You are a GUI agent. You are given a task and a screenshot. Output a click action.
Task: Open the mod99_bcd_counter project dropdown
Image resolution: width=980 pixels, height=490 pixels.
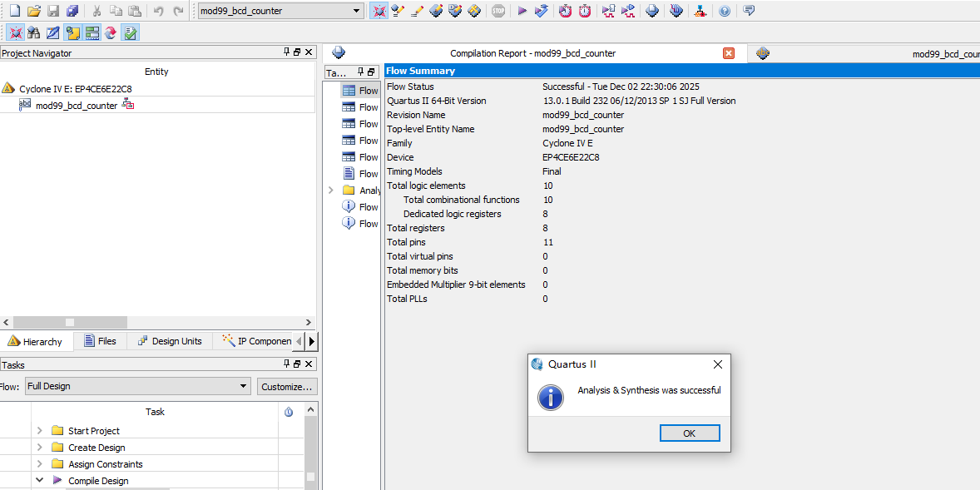[356, 11]
